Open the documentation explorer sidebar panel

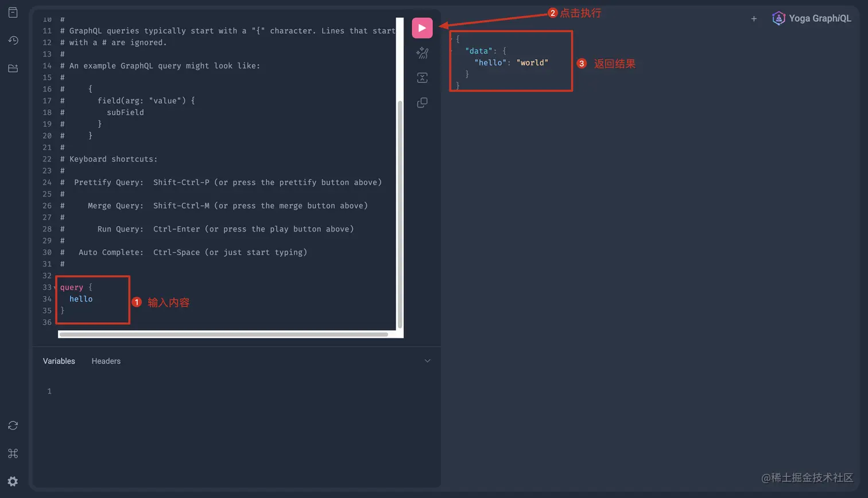pos(12,11)
